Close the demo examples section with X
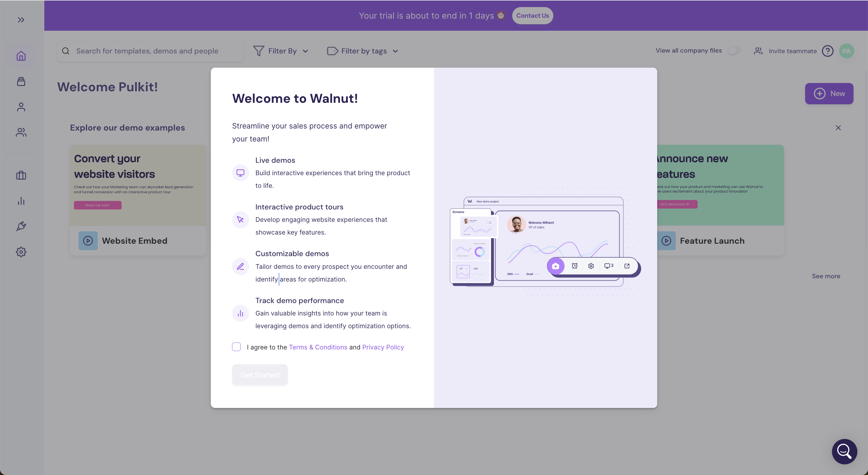 click(838, 128)
